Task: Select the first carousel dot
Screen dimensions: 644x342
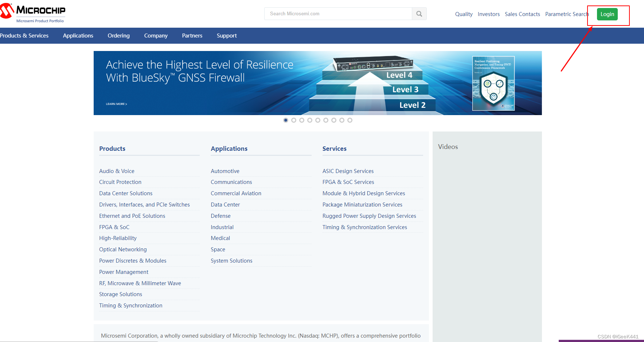Action: 286,120
